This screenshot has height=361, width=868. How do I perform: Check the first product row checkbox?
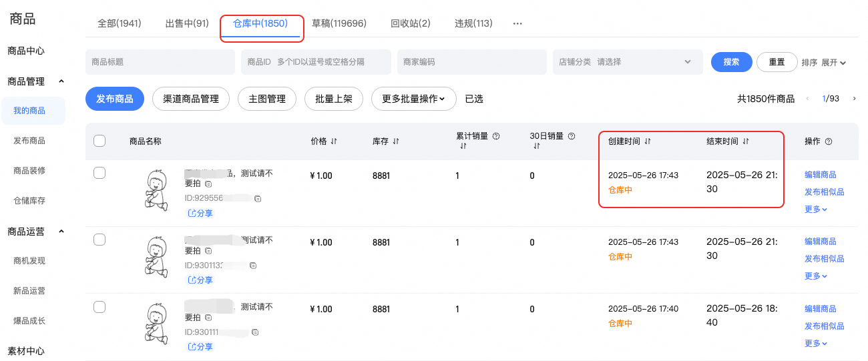click(99, 173)
